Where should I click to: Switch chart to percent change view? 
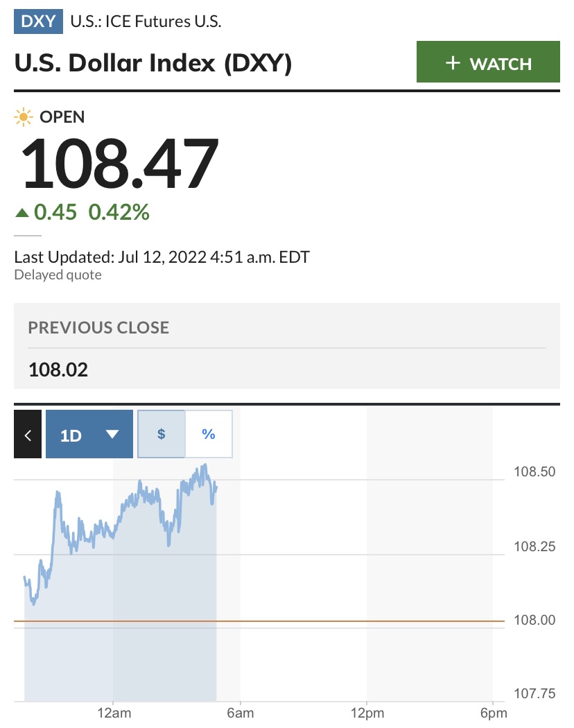(209, 435)
